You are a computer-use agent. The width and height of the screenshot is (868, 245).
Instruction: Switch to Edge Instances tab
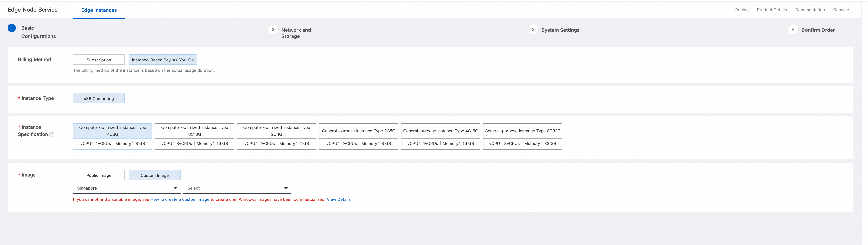(99, 10)
